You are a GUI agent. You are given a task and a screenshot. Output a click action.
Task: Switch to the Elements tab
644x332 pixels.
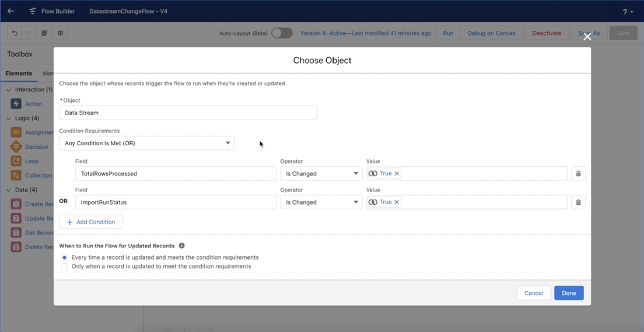pyautogui.click(x=19, y=74)
